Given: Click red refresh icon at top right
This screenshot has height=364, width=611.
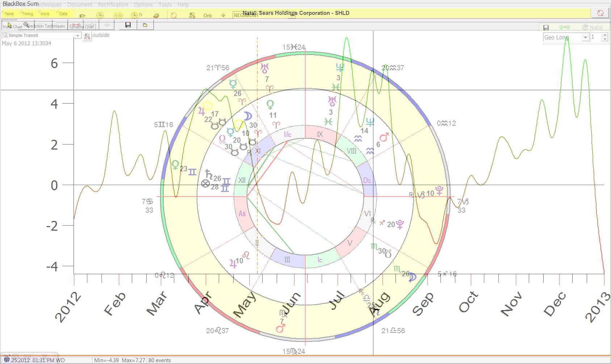Looking at the screenshot, I should tap(600, 13).
